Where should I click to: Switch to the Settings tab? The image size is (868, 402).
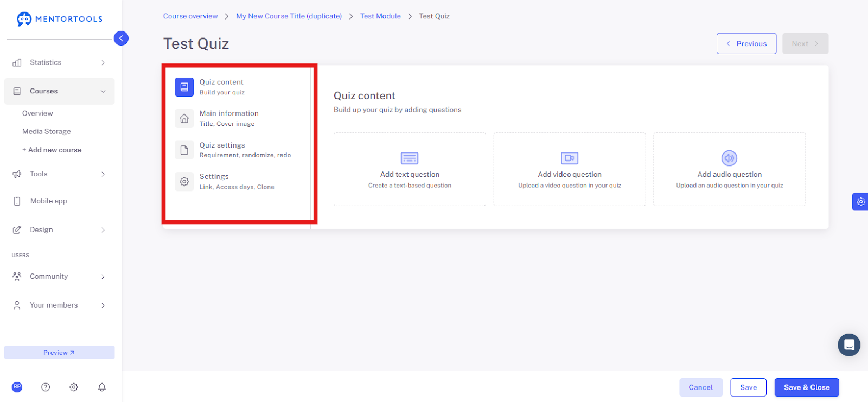pos(238,181)
